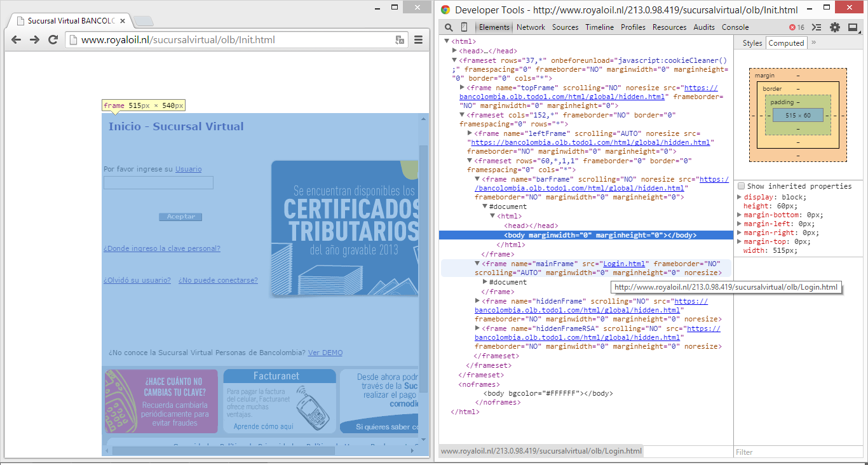Viewport: 868px width, 465px height.
Task: Click the Aceptar button
Action: point(180,217)
